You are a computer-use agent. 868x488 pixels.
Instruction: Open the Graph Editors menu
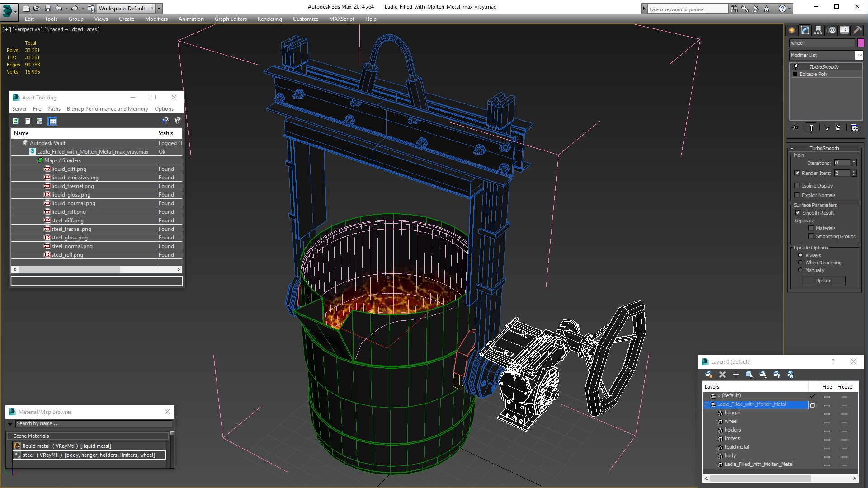pyautogui.click(x=231, y=19)
